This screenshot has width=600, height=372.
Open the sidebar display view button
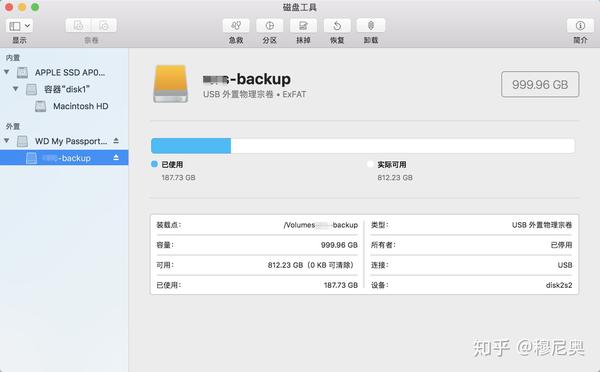[x=15, y=26]
